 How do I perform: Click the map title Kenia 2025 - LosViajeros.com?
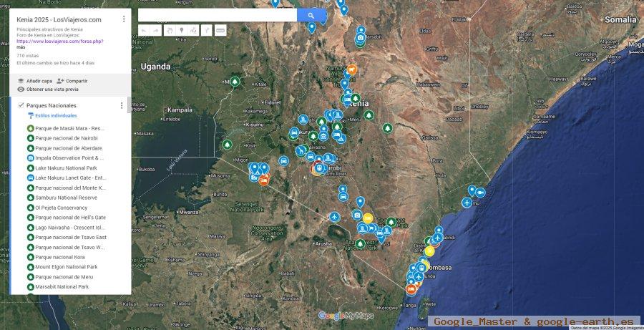[x=59, y=19]
